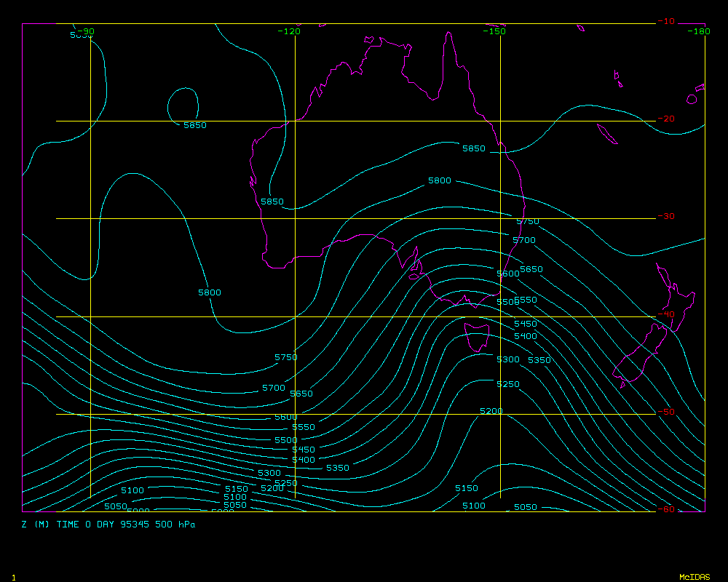The width and height of the screenshot is (728, 582).
Task: Click the -90 longitude label
Action: coord(86,31)
